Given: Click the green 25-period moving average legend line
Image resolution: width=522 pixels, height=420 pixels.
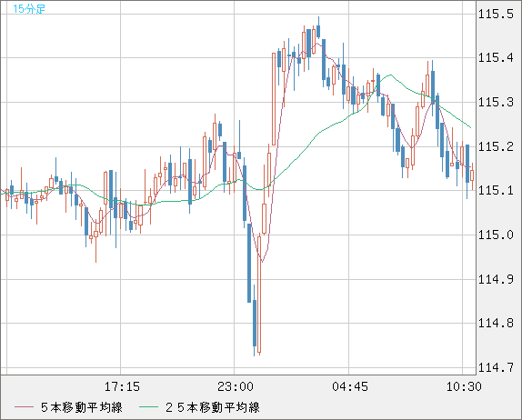Looking at the screenshot, I should pos(148,407).
